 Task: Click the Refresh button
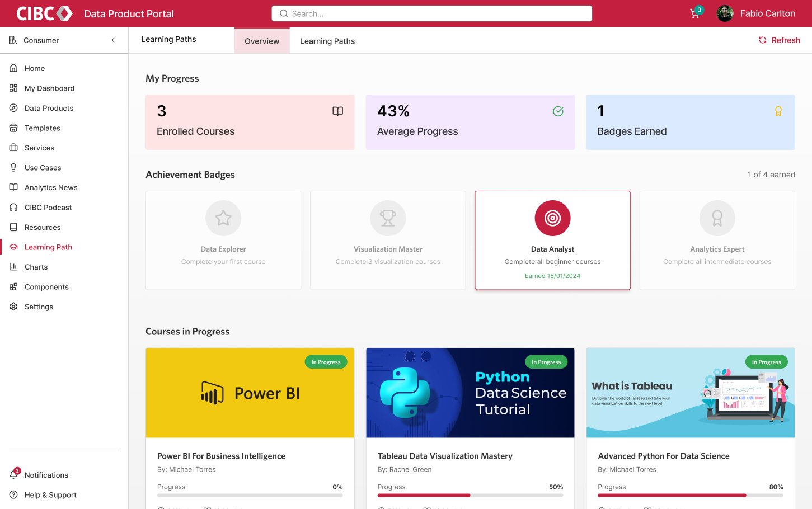coord(779,40)
